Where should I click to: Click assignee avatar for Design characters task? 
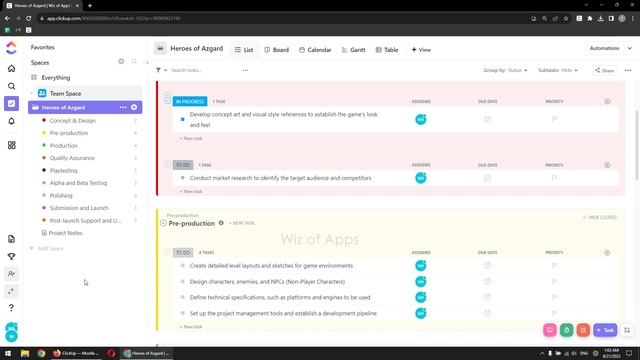point(420,282)
